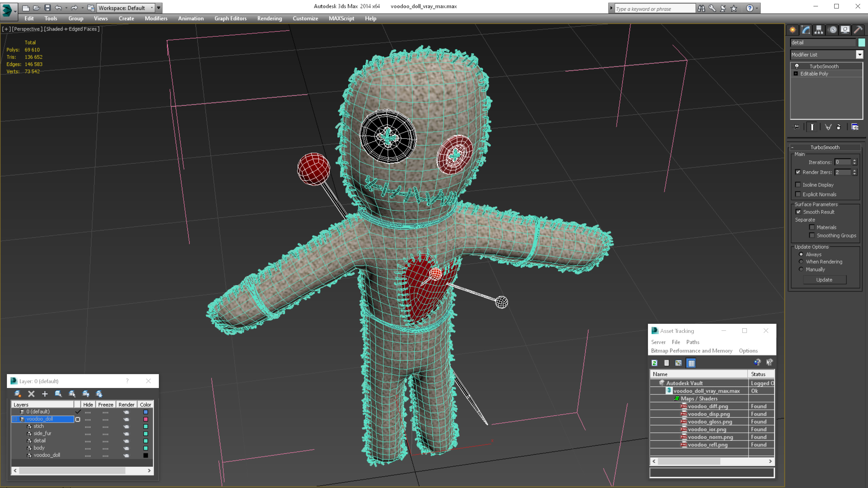The image size is (868, 488).
Task: Click the 0 (default) layer blue color swatch
Action: click(x=146, y=412)
